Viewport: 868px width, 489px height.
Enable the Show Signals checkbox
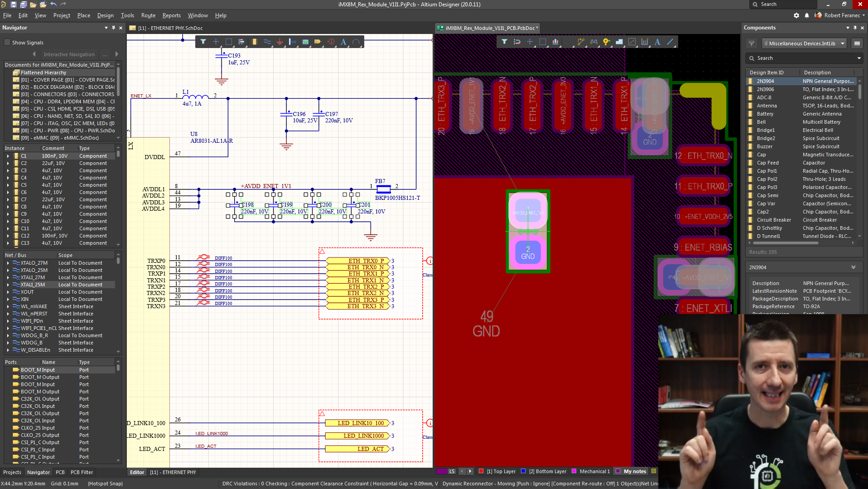coord(7,43)
